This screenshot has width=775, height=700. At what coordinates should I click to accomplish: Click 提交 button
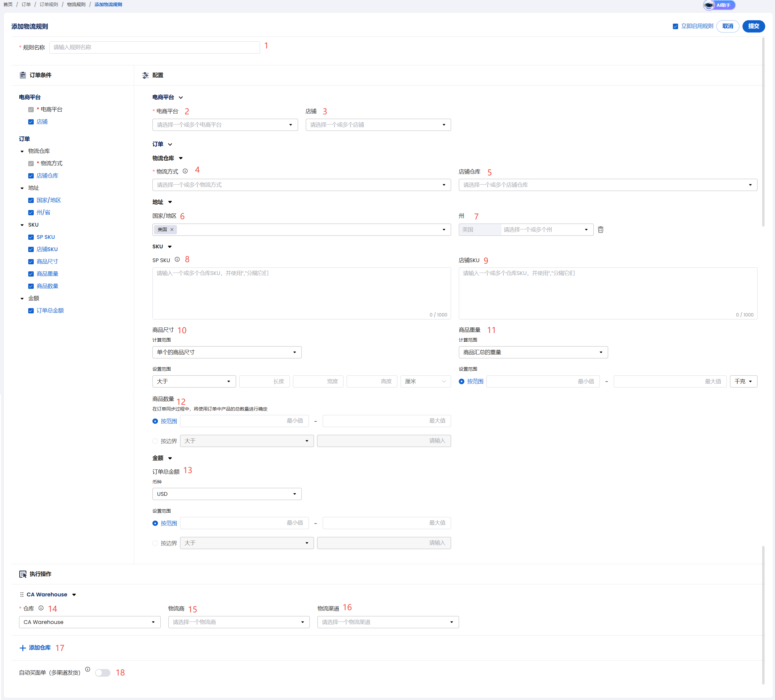click(x=754, y=26)
